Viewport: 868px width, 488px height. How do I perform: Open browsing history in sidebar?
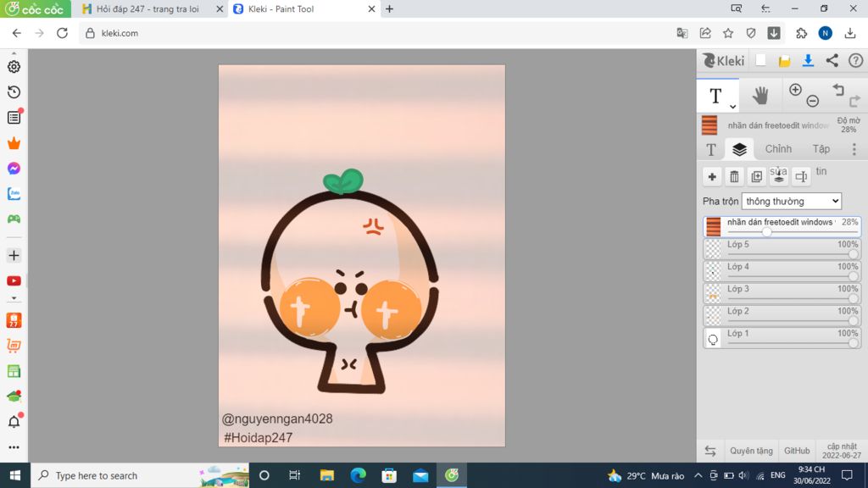(x=14, y=91)
